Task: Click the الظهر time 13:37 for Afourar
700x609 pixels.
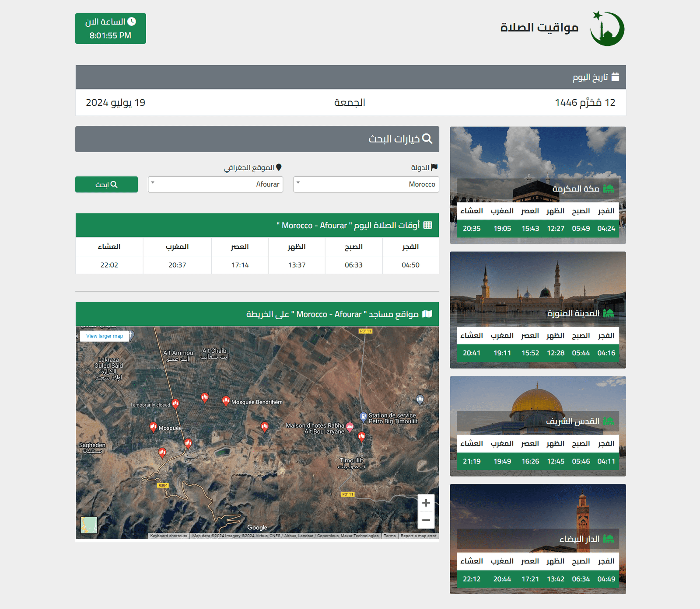Action: pyautogui.click(x=297, y=265)
